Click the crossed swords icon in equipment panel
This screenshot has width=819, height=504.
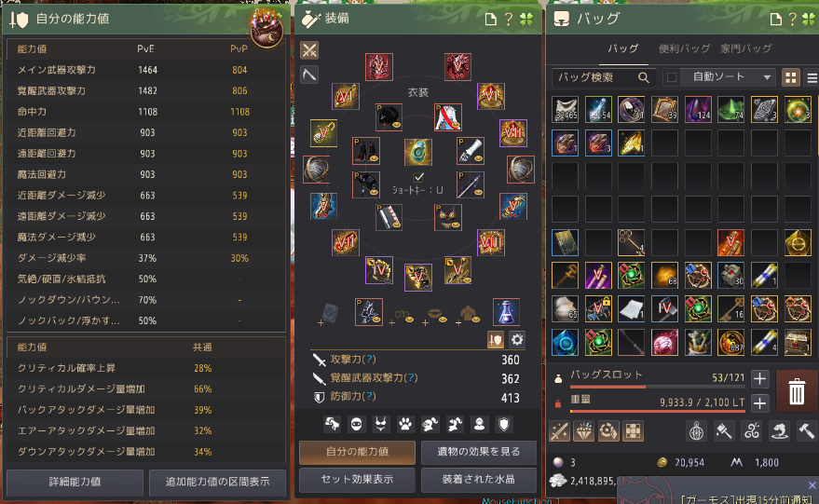coord(309,50)
